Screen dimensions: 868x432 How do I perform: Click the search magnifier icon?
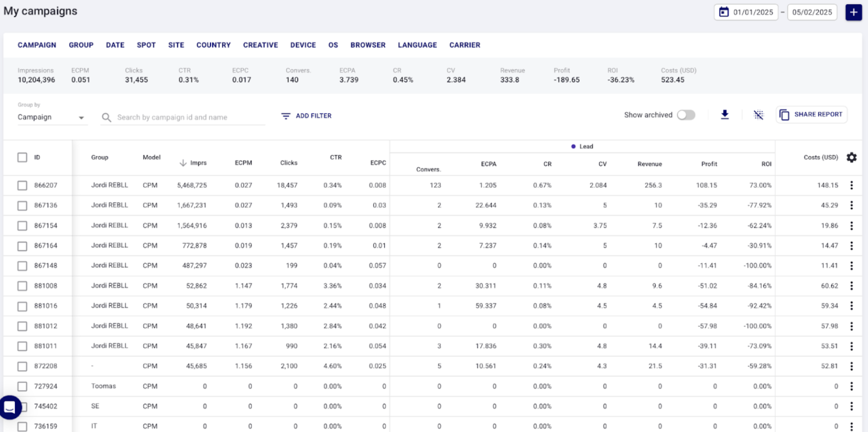point(106,118)
